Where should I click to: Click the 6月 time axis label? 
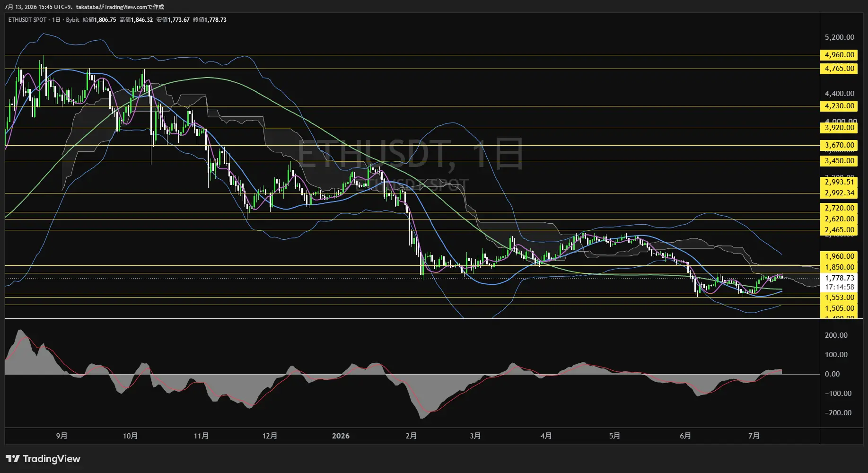point(685,436)
